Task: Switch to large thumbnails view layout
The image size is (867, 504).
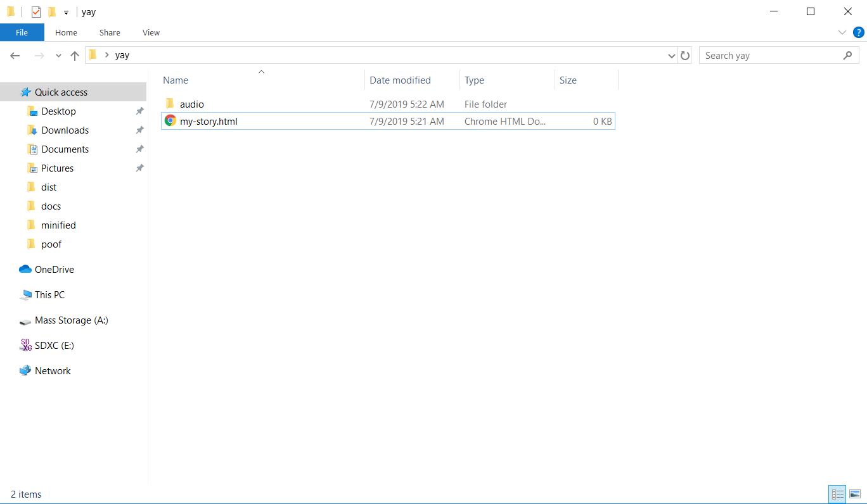Action: point(855,495)
